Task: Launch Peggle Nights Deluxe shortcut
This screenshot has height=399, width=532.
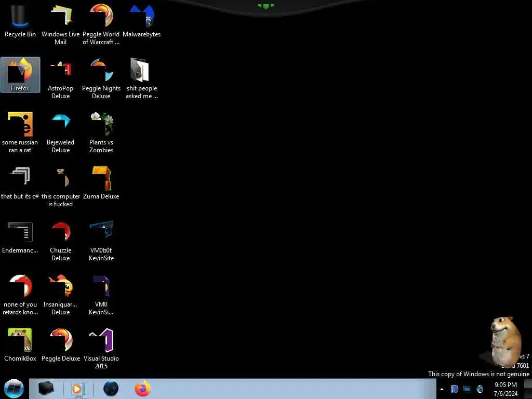Action: [101, 79]
